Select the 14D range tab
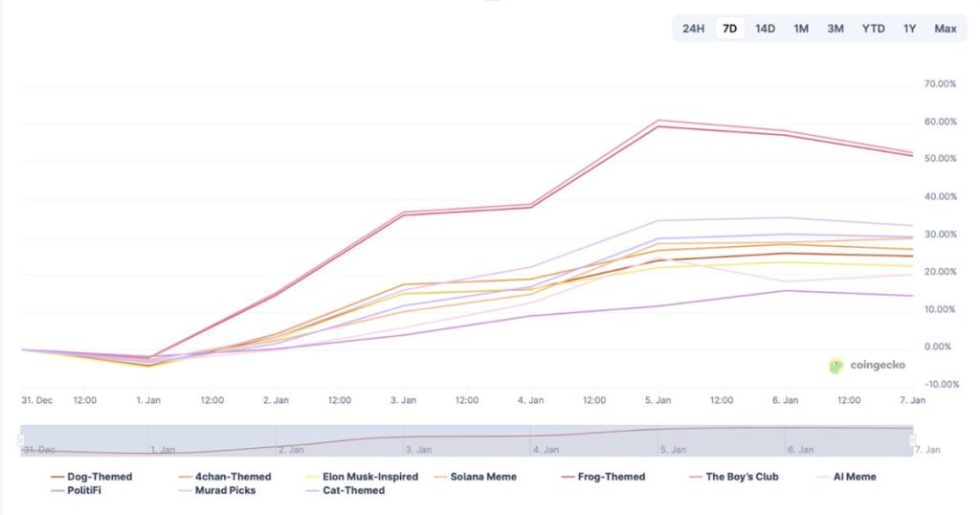This screenshot has height=515, width=980. [x=765, y=29]
